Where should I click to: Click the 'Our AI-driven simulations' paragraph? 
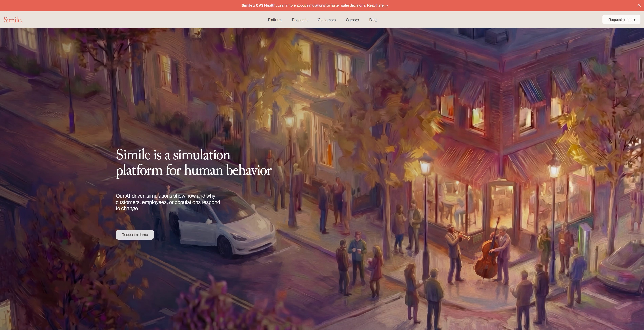click(x=168, y=202)
